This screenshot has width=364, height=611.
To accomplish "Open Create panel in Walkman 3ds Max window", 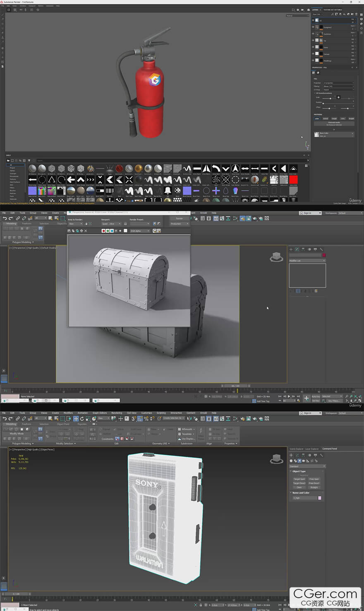I will pos(291,455).
